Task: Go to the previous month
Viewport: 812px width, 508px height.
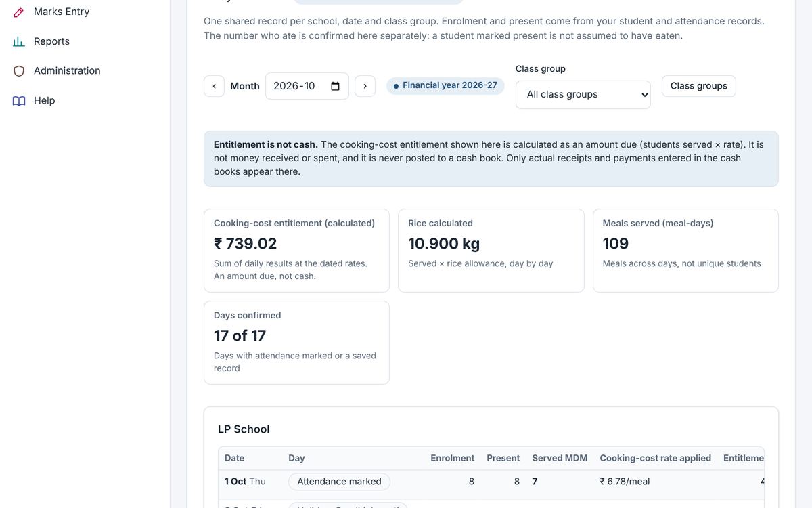Action: tap(214, 86)
